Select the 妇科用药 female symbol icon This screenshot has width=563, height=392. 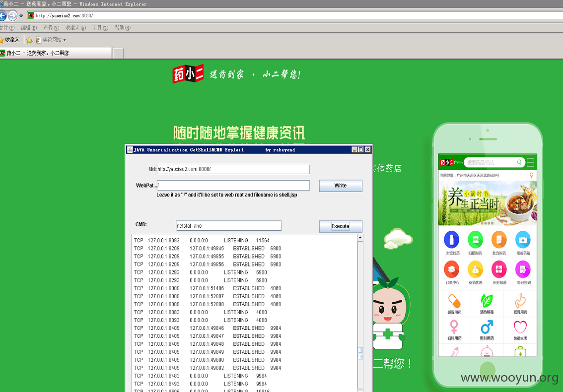point(454,327)
